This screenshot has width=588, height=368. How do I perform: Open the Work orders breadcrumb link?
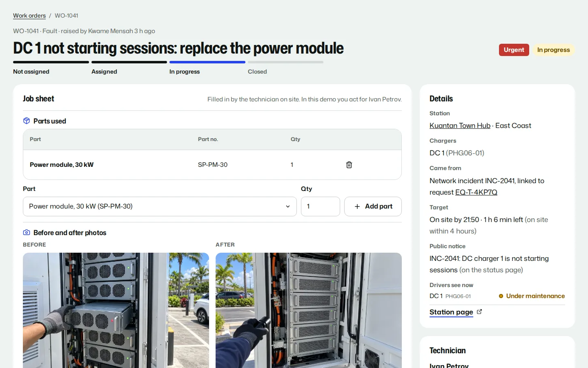tap(29, 16)
